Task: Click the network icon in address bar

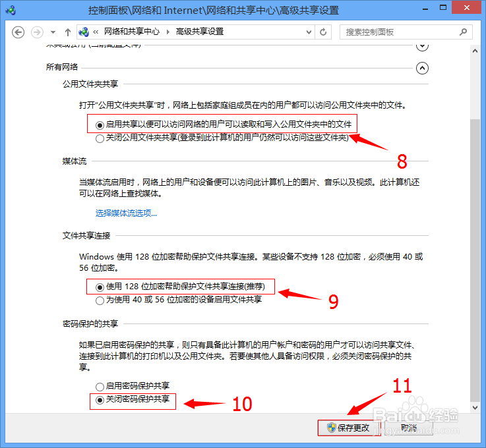Action: 84,32
